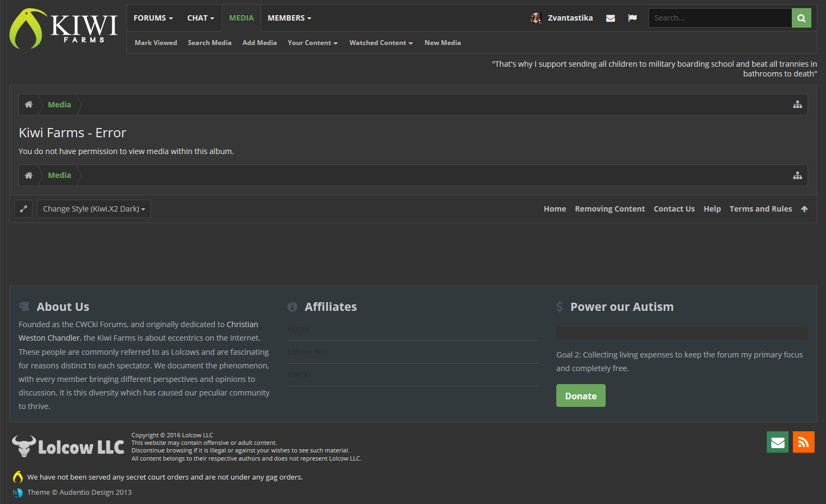Open the Contact Us footer link
This screenshot has width=826, height=504.
(x=674, y=209)
